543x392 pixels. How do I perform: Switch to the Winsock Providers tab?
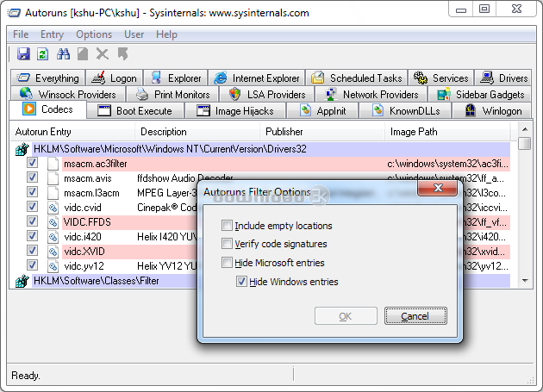point(68,94)
